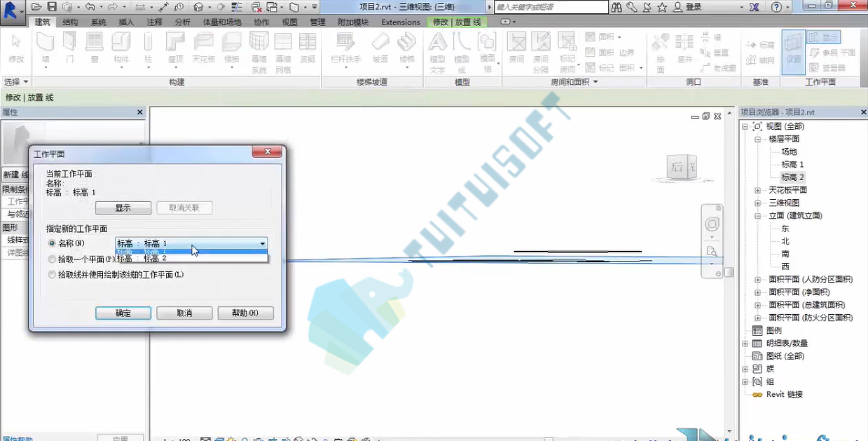The image size is (868, 441).
Task: Switch to the 插入 ribbon tab
Action: click(x=126, y=22)
